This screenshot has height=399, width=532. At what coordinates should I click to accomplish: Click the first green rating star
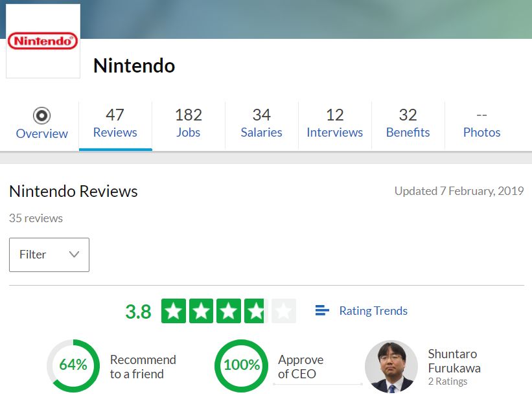[174, 311]
